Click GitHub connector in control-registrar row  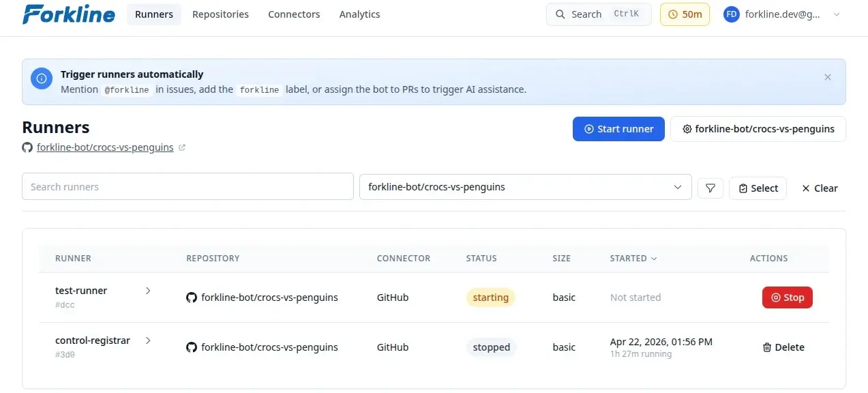click(393, 347)
